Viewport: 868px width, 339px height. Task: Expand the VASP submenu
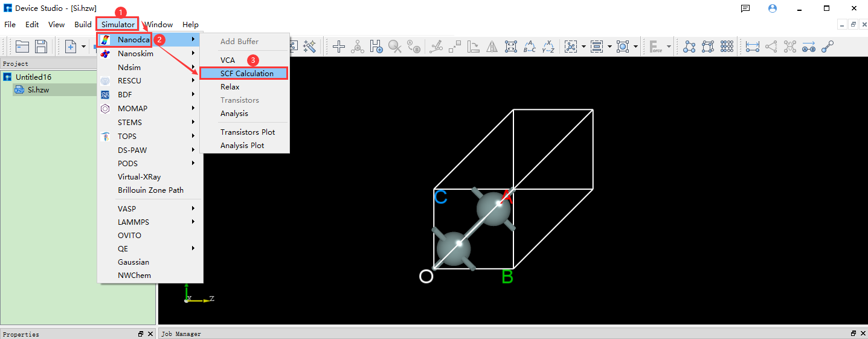coord(193,208)
